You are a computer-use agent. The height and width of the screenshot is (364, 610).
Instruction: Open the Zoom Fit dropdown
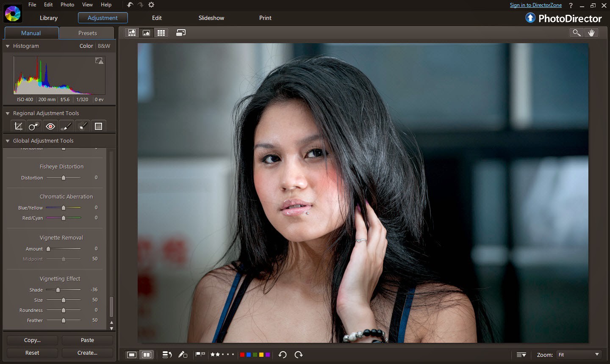tap(579, 355)
